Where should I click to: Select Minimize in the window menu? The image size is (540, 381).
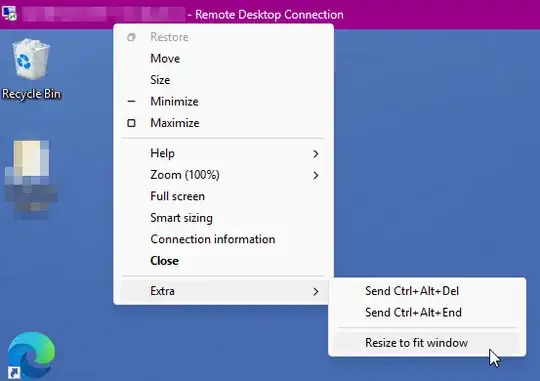tap(223, 102)
